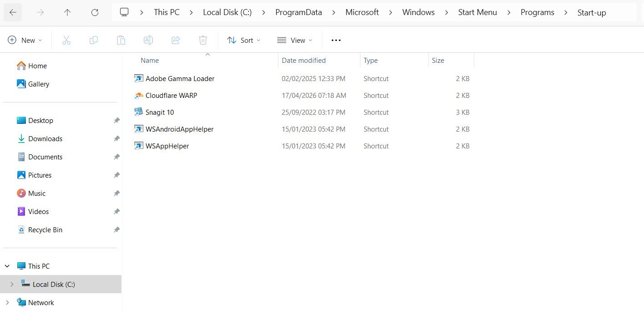Navigate to Local Disk (C:) breadcrumb
The width and height of the screenshot is (644, 311).
pyautogui.click(x=227, y=13)
